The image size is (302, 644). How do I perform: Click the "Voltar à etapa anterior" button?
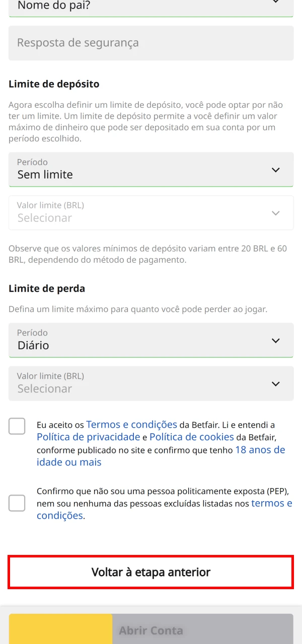(x=151, y=572)
